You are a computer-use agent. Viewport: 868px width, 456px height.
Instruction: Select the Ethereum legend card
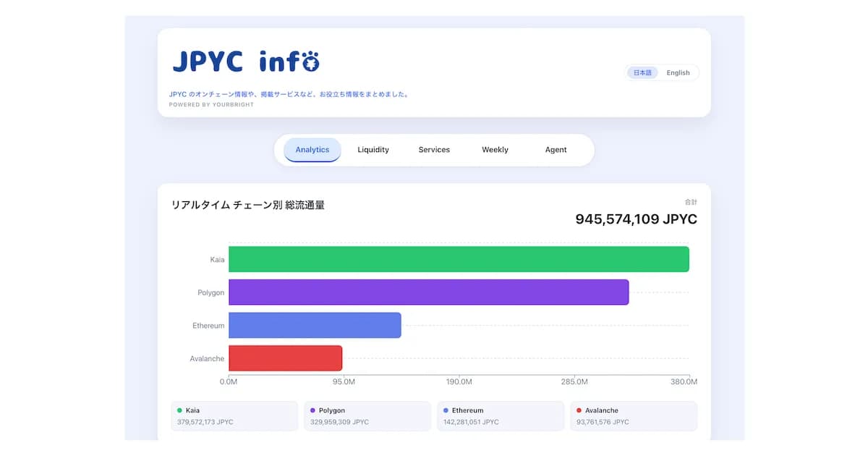(x=501, y=416)
